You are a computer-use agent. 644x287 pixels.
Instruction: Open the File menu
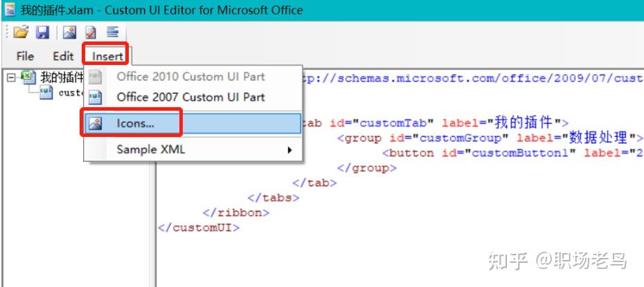click(25, 56)
